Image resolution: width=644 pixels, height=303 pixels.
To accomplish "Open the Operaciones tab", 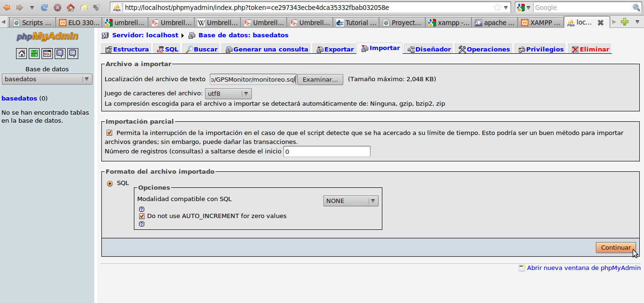I will tap(483, 49).
